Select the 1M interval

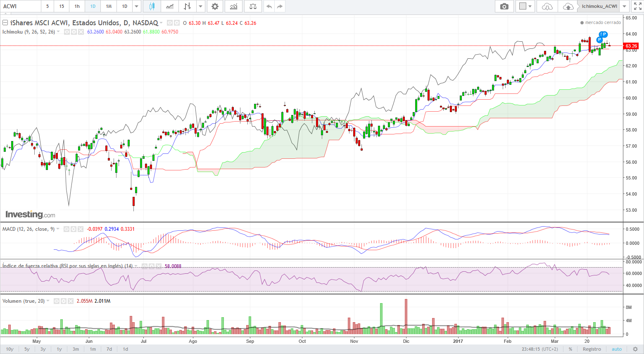pyautogui.click(x=109, y=6)
